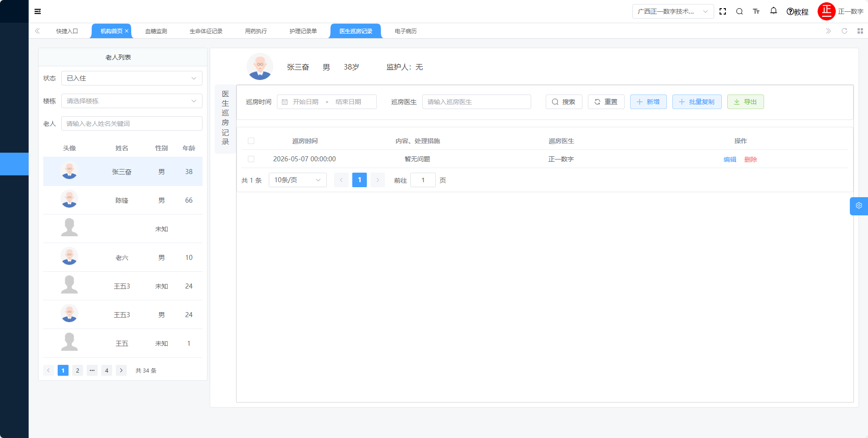The height and width of the screenshot is (438, 868).
Task: Select the 王五 name in the last row
Action: pyautogui.click(x=122, y=343)
